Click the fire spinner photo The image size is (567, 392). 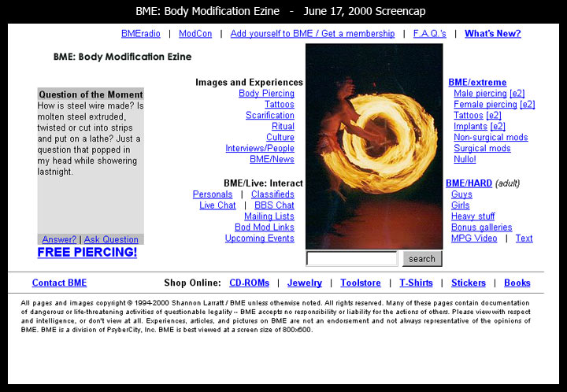[374, 146]
